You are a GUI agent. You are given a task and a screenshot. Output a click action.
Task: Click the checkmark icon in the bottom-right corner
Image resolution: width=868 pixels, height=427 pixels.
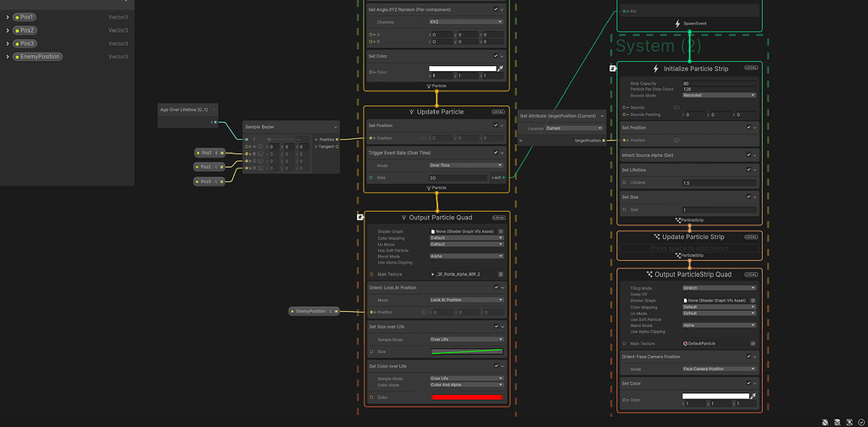861,422
